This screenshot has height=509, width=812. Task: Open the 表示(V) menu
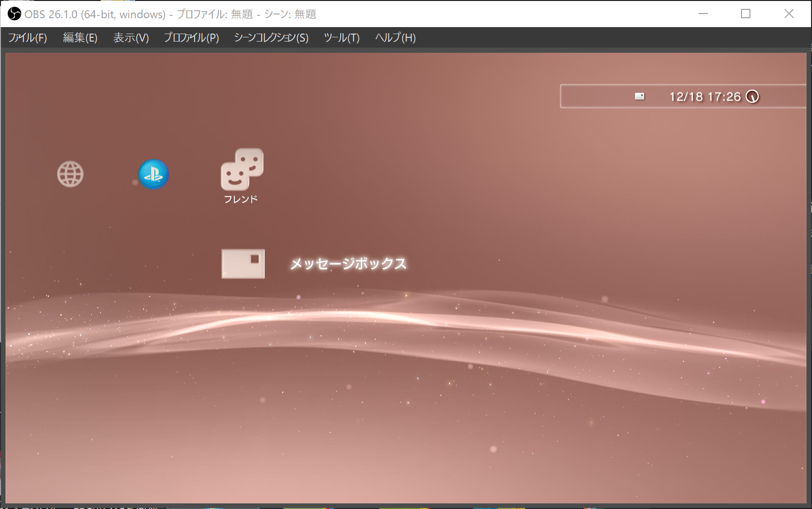pos(131,38)
